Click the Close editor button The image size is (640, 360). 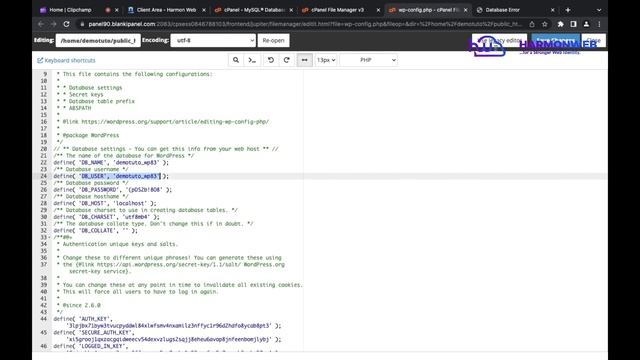(593, 40)
